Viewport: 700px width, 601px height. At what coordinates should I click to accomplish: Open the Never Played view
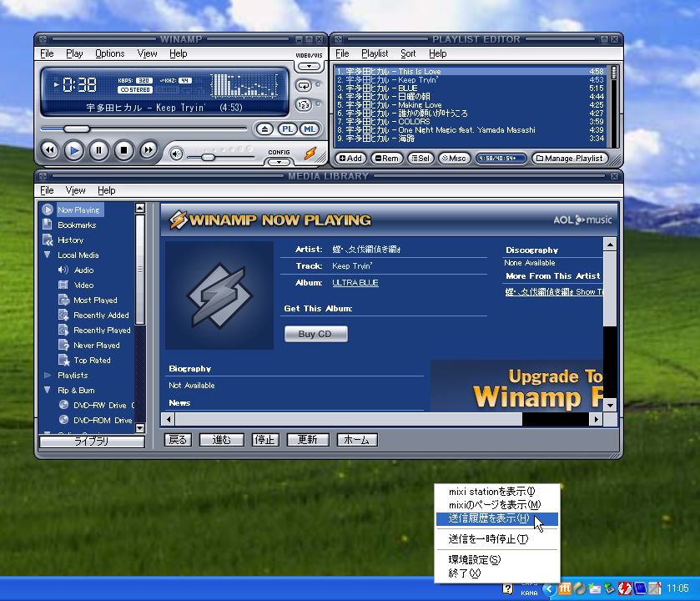pos(97,346)
